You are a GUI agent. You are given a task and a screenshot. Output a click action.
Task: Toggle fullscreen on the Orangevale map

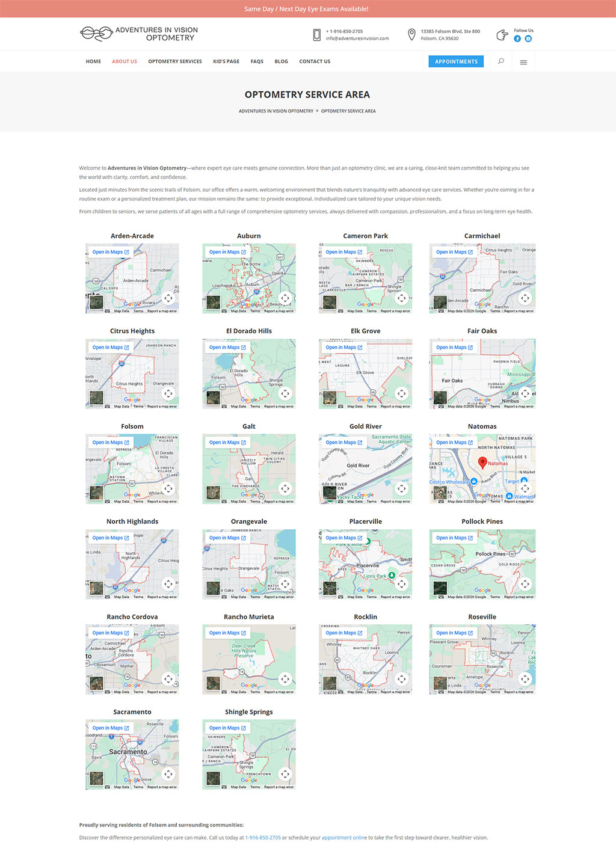pos(285,583)
